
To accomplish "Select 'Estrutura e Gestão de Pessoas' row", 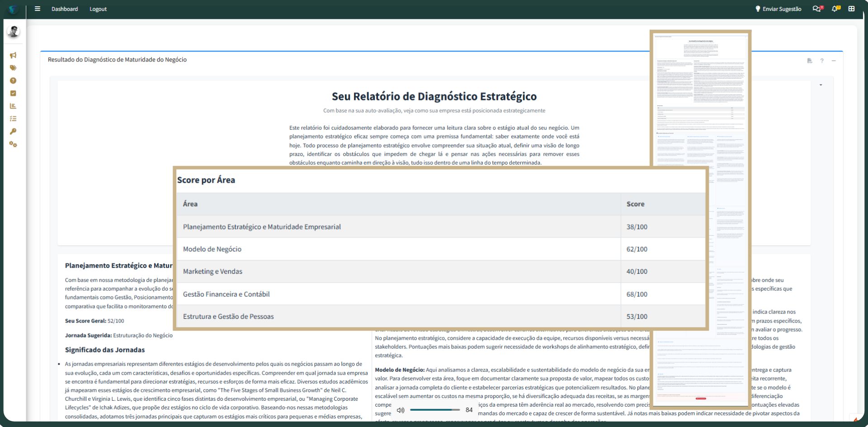I will pyautogui.click(x=441, y=316).
